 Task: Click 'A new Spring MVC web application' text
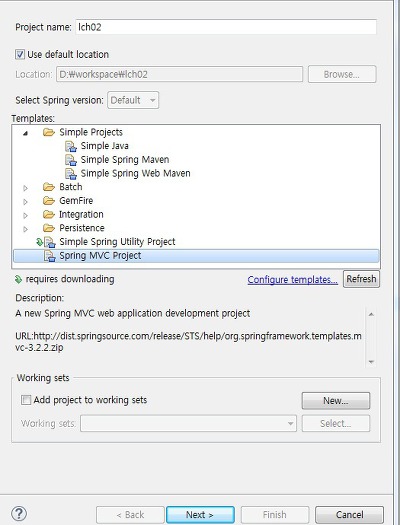pos(133,313)
